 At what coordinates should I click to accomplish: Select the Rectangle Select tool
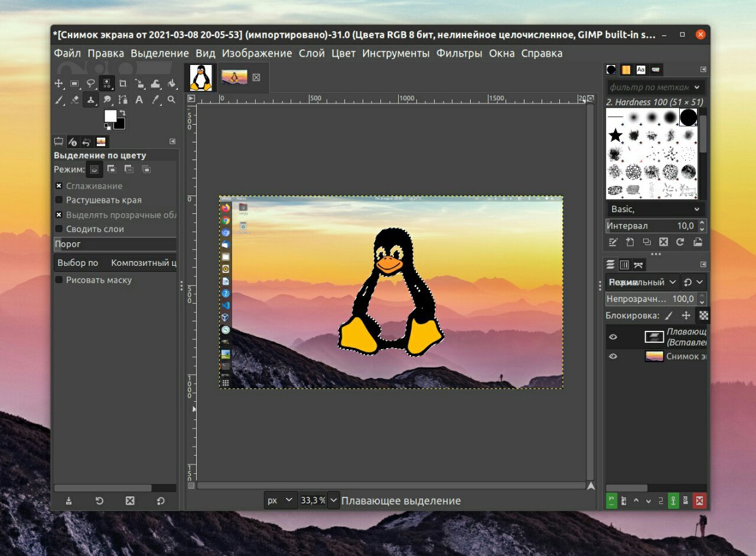[74, 83]
